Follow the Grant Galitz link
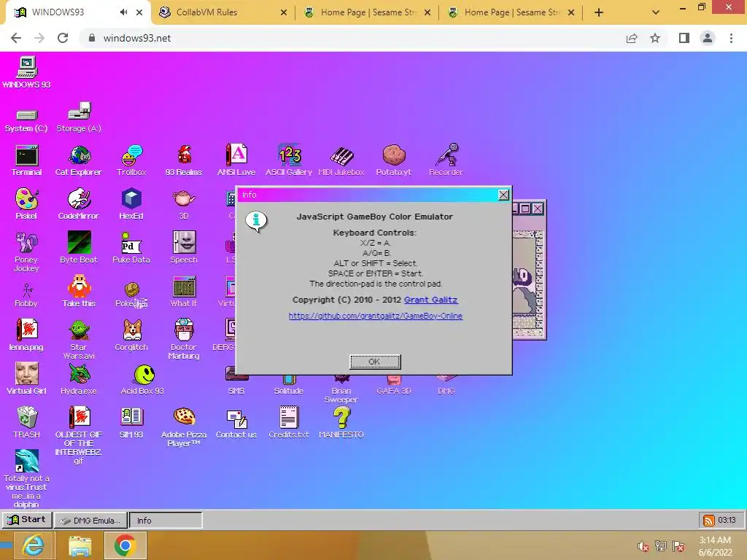Viewport: 747px width, 560px height. tap(430, 300)
